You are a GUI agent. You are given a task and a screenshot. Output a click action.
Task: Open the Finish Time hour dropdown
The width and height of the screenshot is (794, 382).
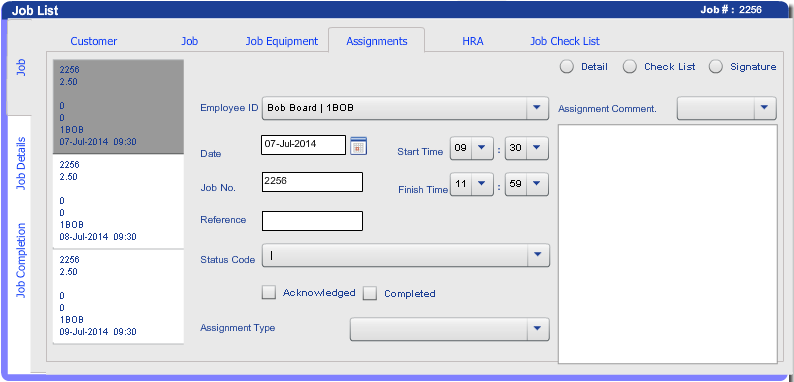482,184
